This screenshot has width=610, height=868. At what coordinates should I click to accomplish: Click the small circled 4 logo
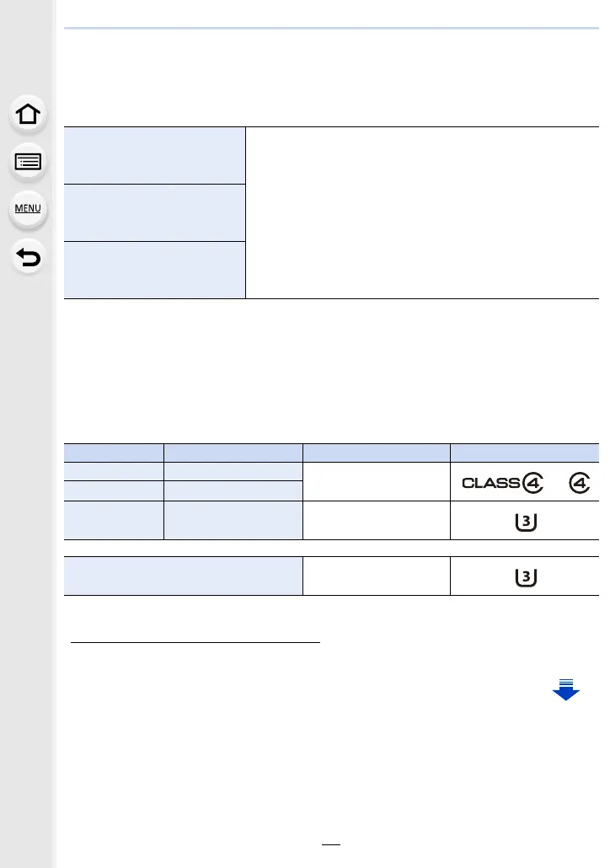[581, 484]
